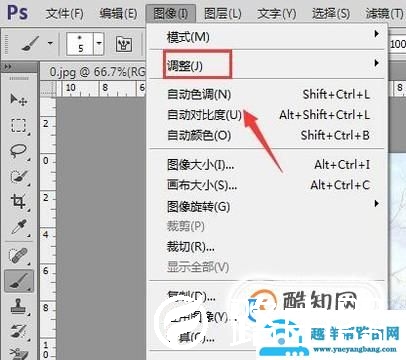Toggle the Brush panel button

(x=124, y=44)
